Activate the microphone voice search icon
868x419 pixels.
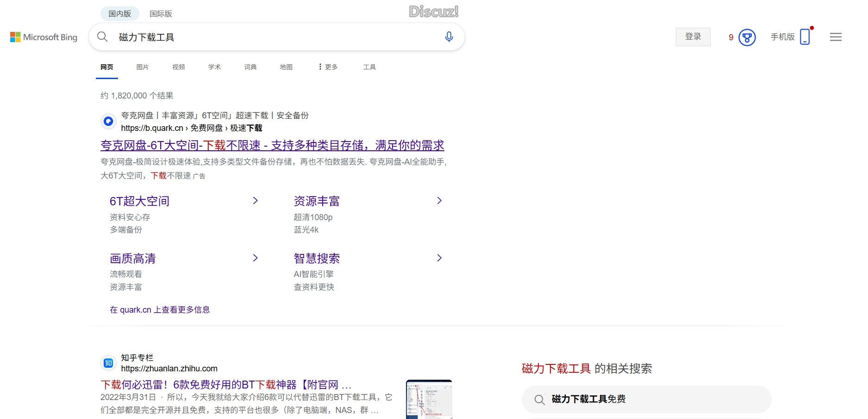[x=448, y=37]
